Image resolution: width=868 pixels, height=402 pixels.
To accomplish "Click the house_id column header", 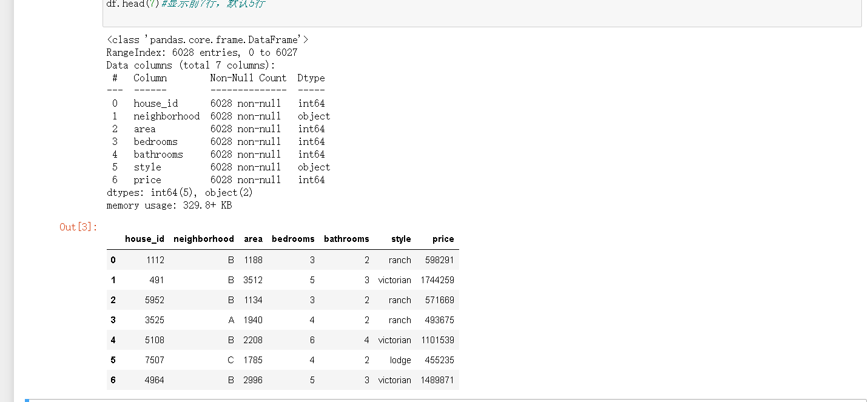I will click(144, 239).
